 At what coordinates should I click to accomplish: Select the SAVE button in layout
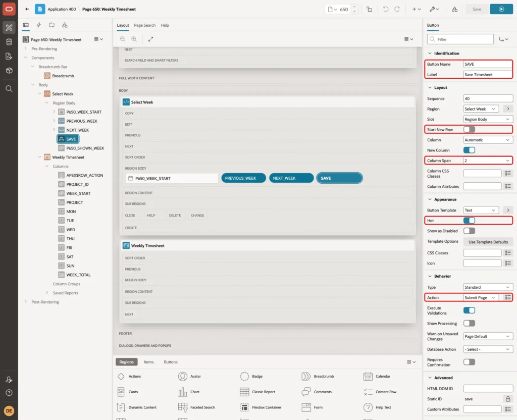339,178
